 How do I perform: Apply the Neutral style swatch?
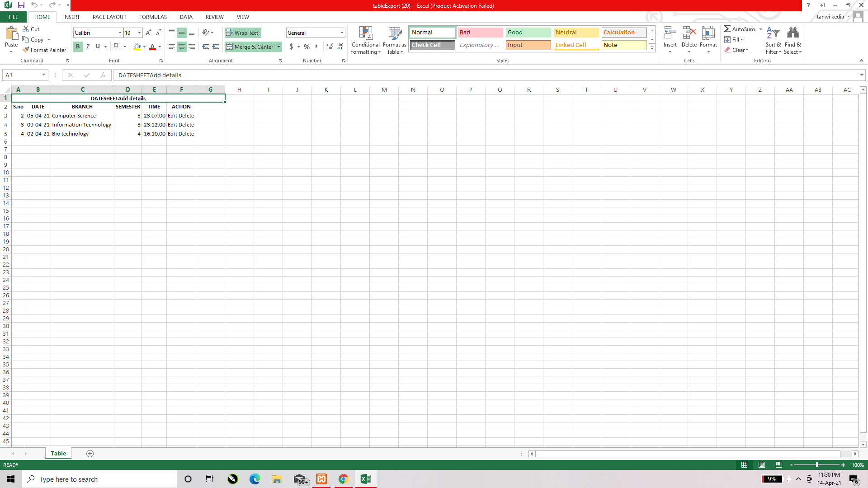click(x=576, y=33)
